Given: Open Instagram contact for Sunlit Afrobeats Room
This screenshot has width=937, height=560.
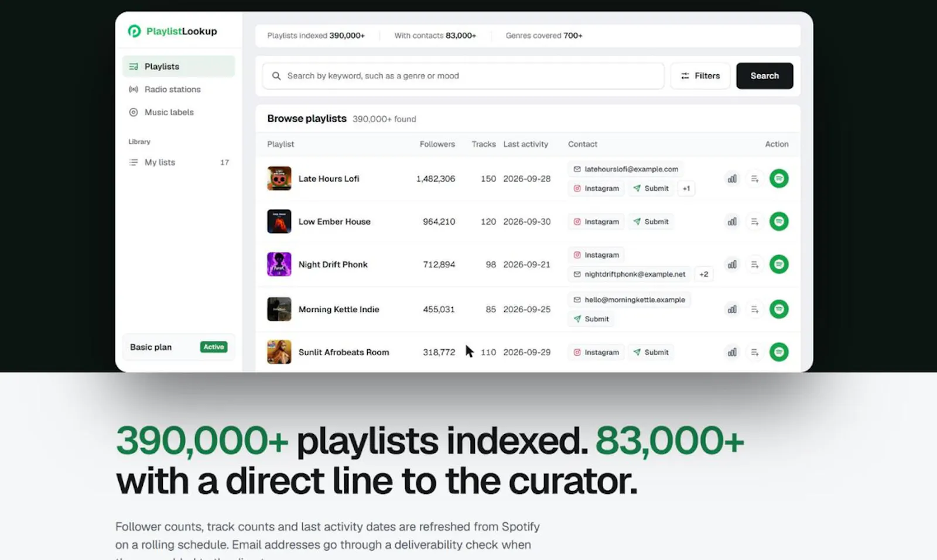Looking at the screenshot, I should tap(596, 352).
